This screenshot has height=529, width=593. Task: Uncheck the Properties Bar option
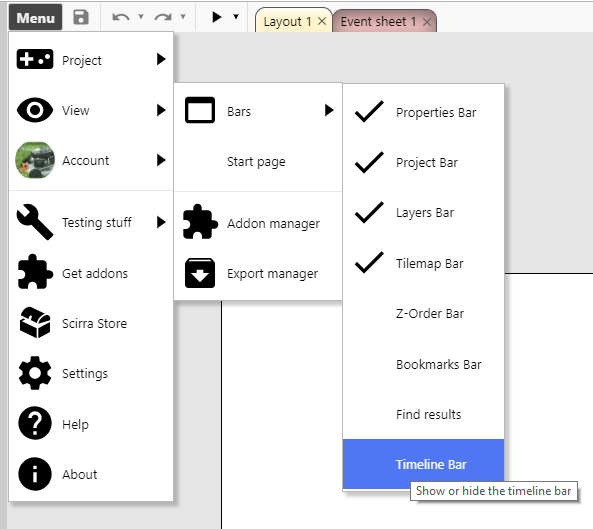click(423, 112)
